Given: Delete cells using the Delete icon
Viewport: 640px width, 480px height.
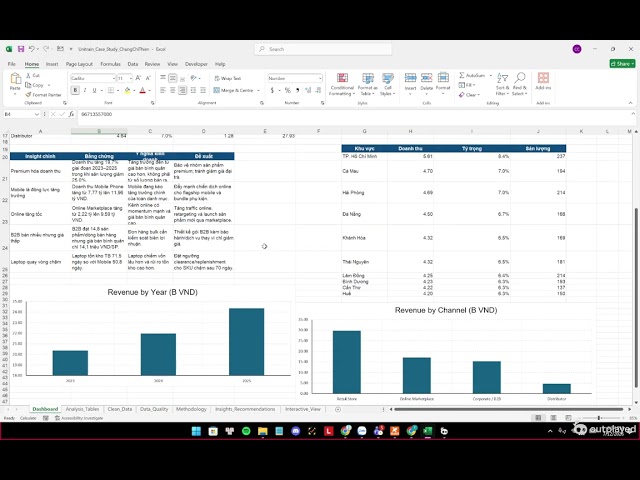Looking at the screenshot, I should (427, 78).
